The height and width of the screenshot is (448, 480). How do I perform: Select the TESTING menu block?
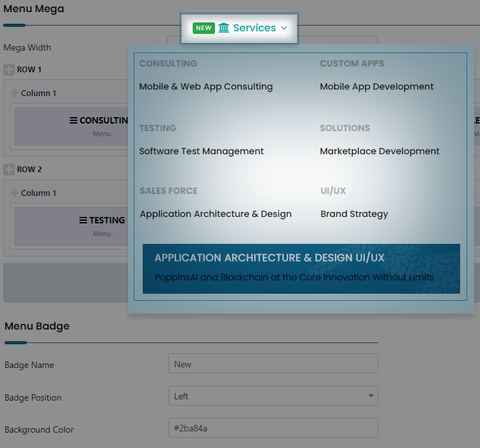click(x=70, y=226)
